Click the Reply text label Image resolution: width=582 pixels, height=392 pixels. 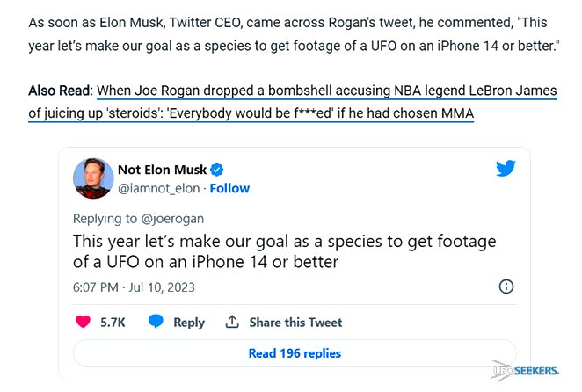tap(189, 323)
